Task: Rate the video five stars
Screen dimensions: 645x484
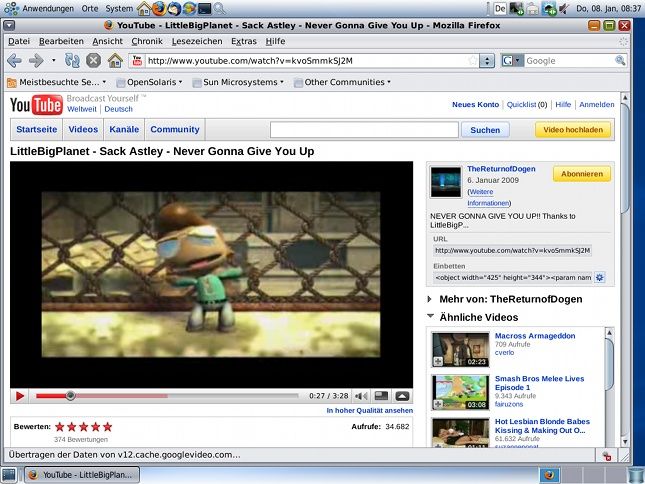Action: [108, 427]
